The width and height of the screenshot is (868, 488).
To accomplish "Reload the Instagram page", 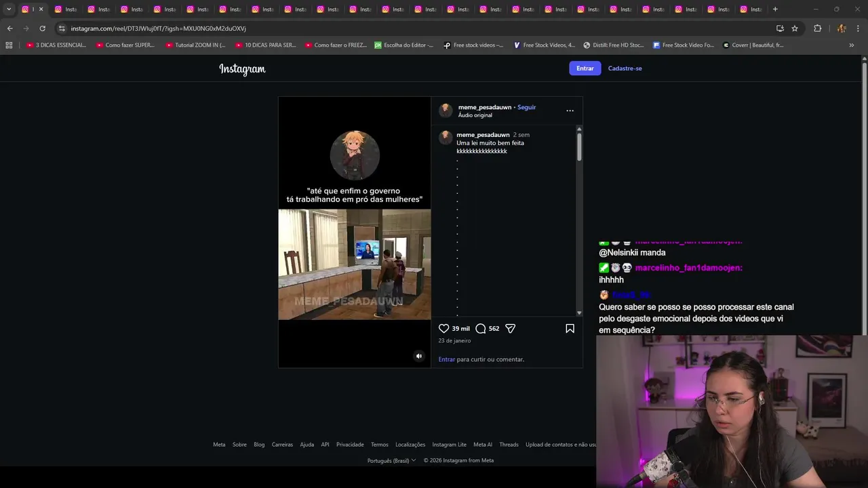I will pos(42,28).
